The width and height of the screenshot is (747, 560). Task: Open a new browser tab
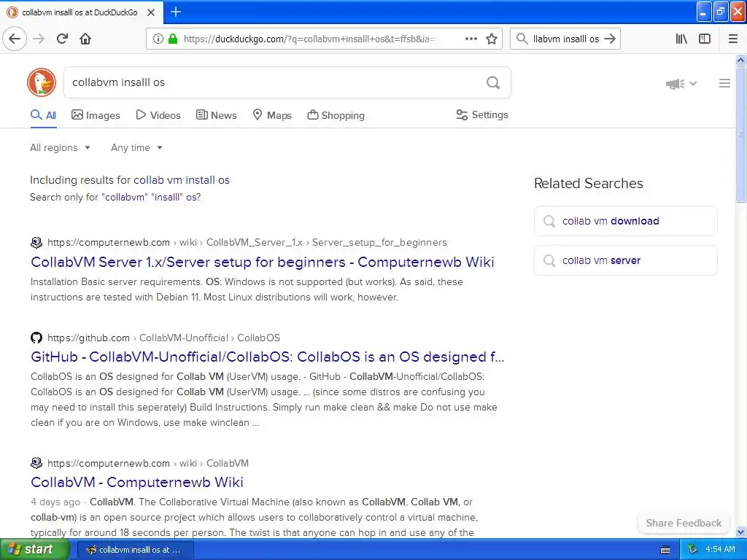point(176,12)
